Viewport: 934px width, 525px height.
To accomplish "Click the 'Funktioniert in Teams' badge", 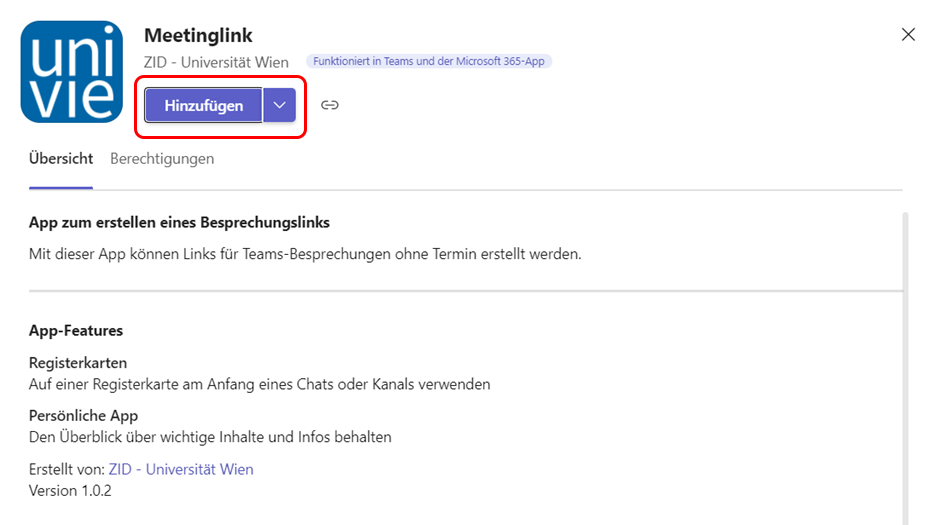I will (x=429, y=61).
